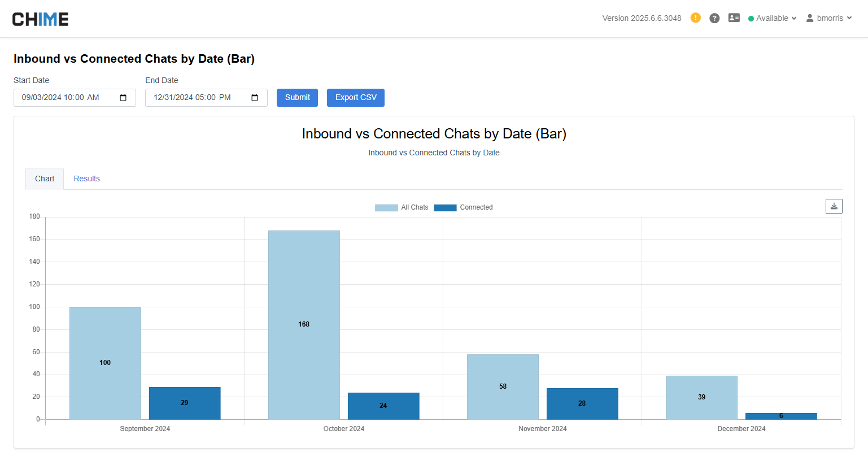Toggle the All Chats legend series
Image resolution: width=868 pixels, height=461 pixels.
[x=402, y=207]
